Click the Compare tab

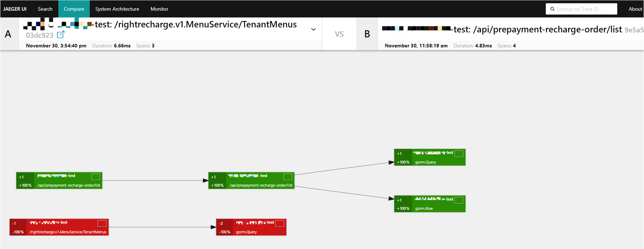(x=74, y=9)
